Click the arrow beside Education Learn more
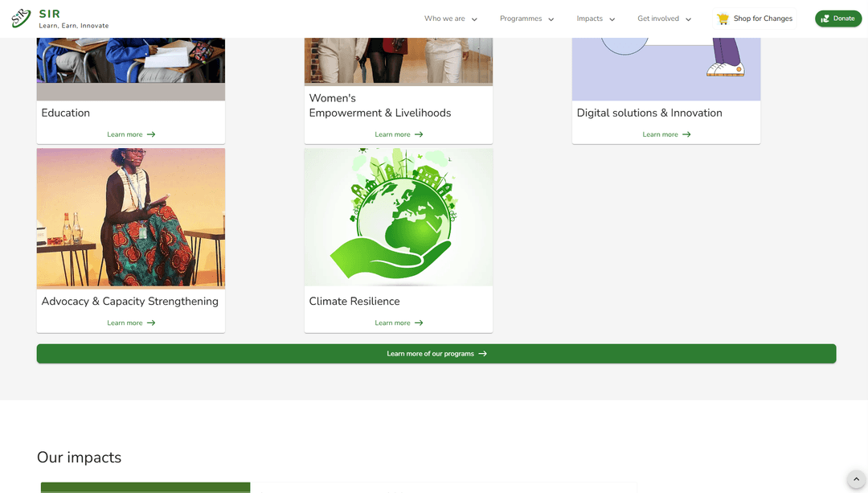Viewport: 868px width, 493px height. 151,134
